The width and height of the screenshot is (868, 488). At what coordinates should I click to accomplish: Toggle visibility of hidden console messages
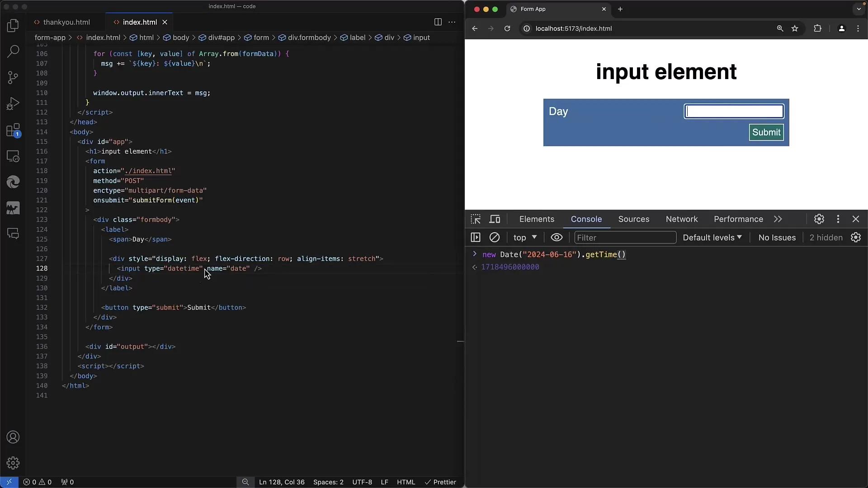point(826,237)
